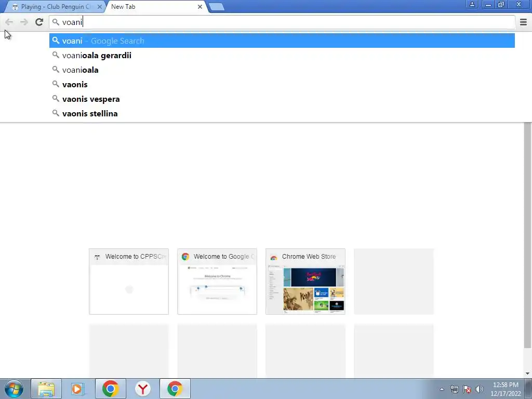
Task: Open the Chrome hamburger menu
Action: pyautogui.click(x=523, y=22)
